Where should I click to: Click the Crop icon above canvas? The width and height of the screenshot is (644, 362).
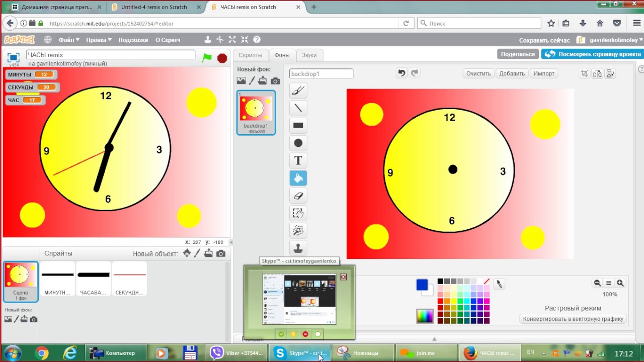[x=585, y=73]
